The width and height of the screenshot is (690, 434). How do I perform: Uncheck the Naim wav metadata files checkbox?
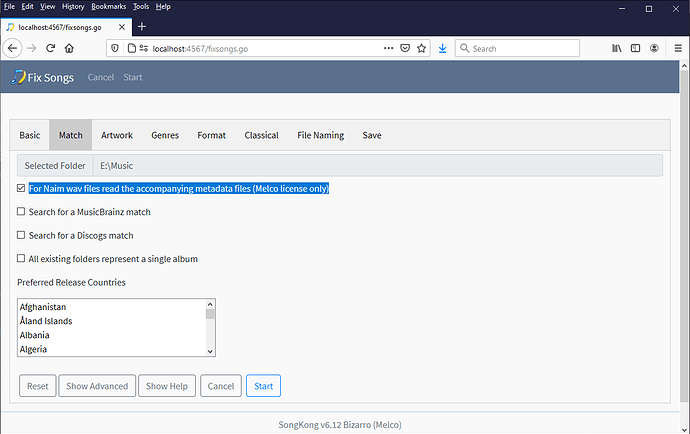pyautogui.click(x=21, y=188)
